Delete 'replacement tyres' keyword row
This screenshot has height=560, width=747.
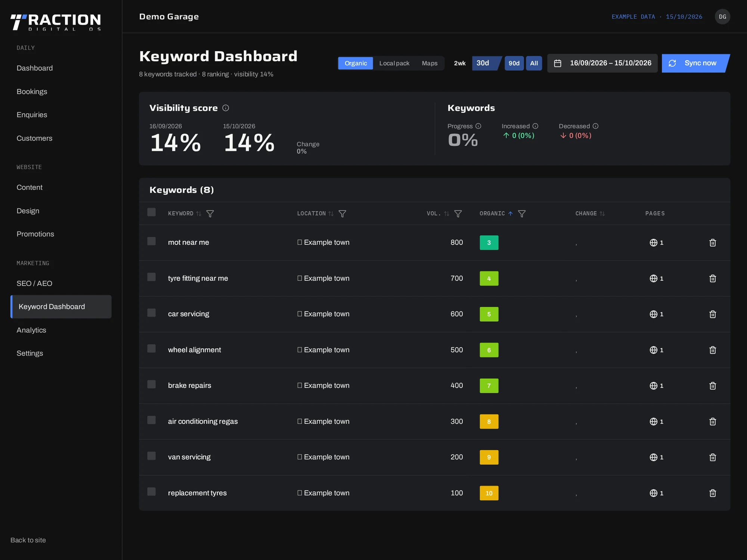pyautogui.click(x=712, y=493)
